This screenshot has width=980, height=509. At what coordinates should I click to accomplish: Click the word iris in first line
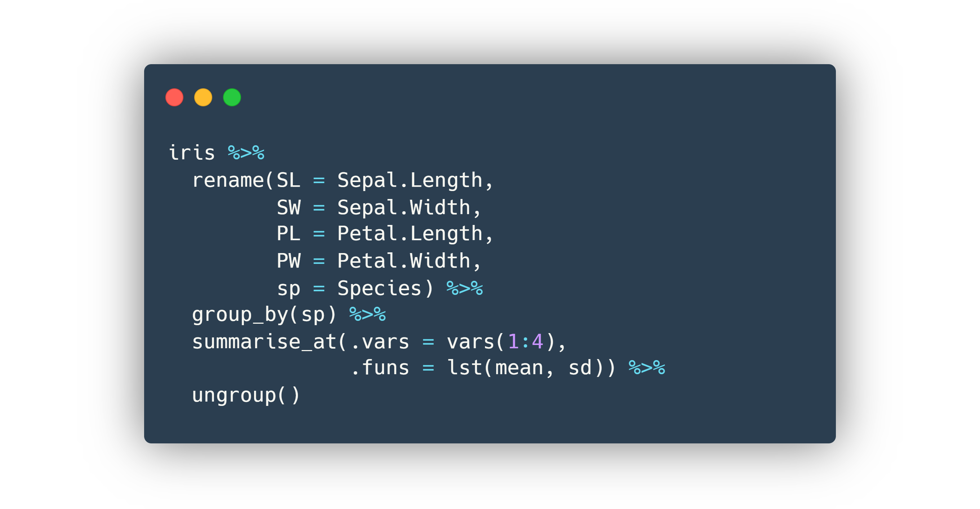[x=192, y=153]
